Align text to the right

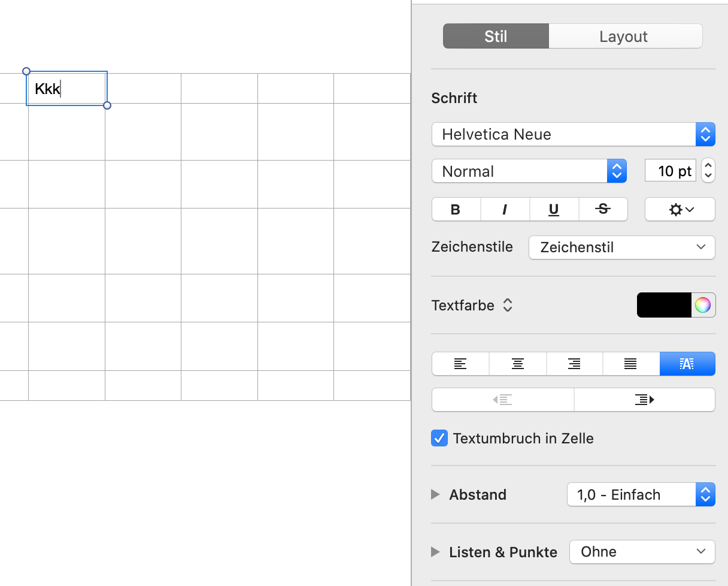[574, 364]
